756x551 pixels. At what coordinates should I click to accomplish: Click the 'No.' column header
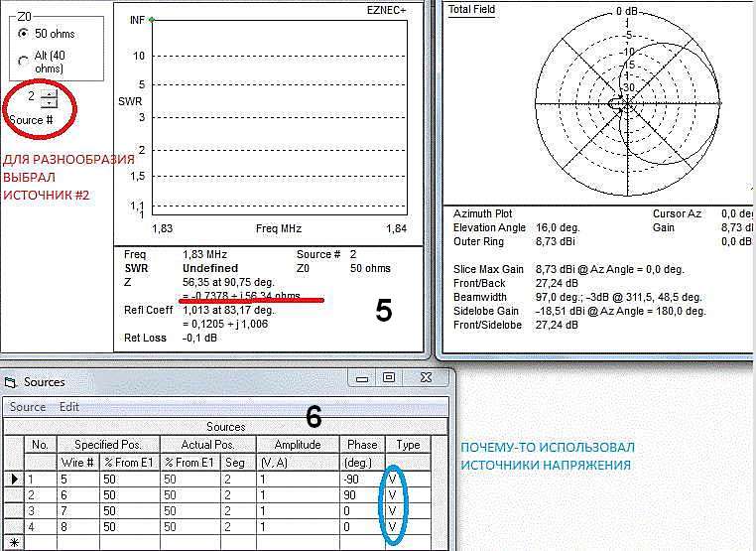tap(40, 445)
